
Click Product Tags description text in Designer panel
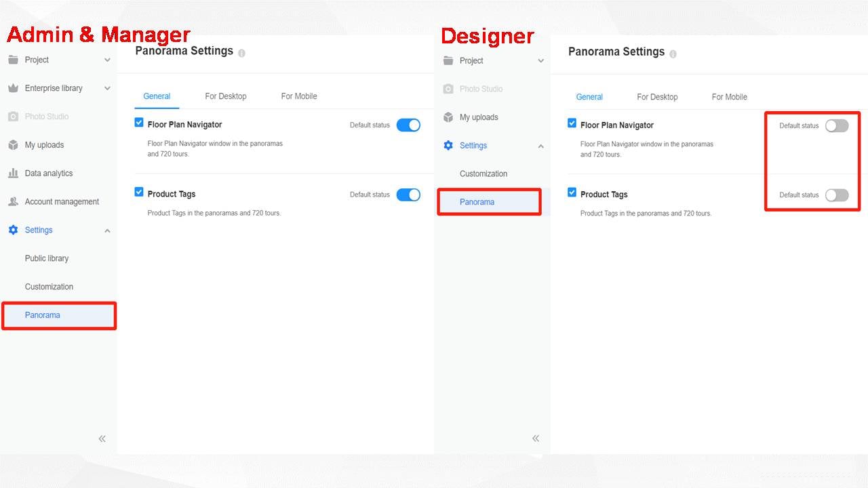coord(646,213)
